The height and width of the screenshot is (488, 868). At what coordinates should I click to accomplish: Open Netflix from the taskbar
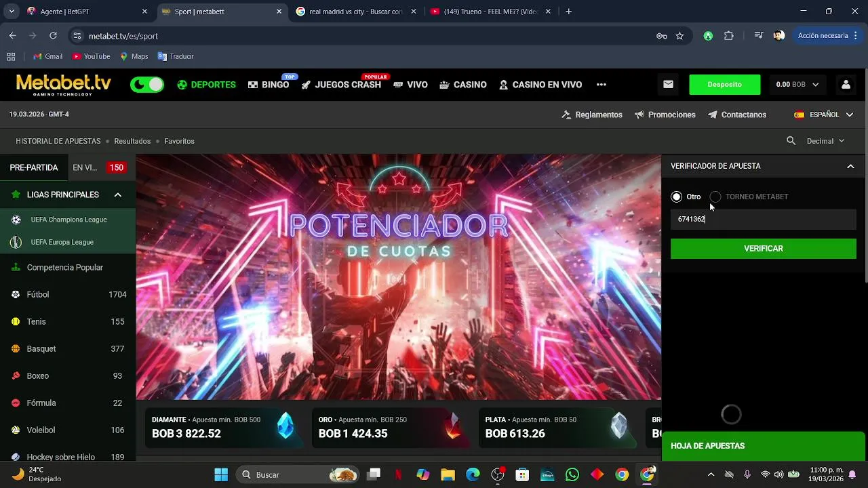tap(398, 474)
